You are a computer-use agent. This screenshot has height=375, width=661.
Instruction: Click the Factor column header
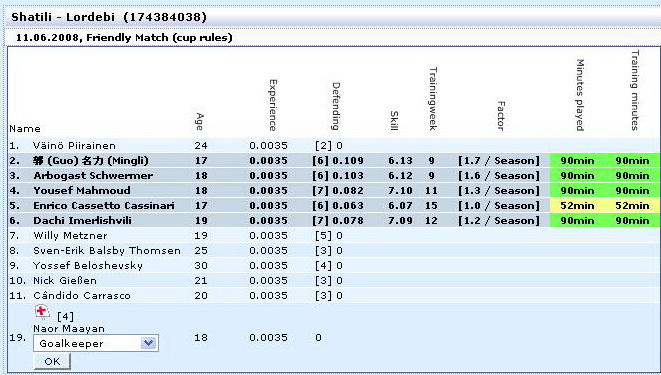(500, 116)
